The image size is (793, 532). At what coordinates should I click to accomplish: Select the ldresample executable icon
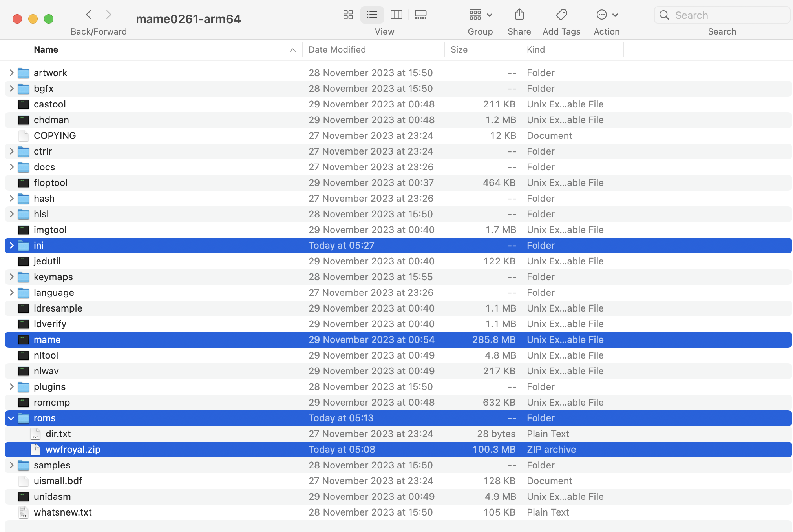coord(24,308)
